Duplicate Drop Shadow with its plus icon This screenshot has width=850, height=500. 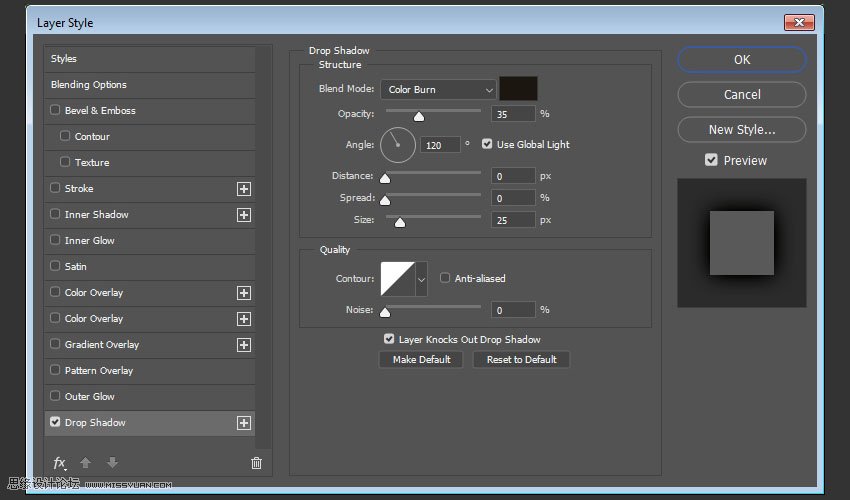click(x=243, y=423)
